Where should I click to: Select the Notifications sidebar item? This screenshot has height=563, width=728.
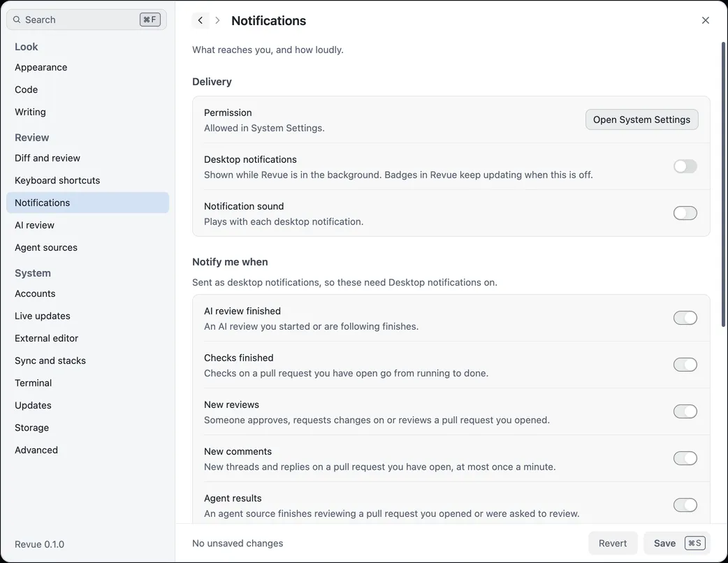(x=88, y=203)
